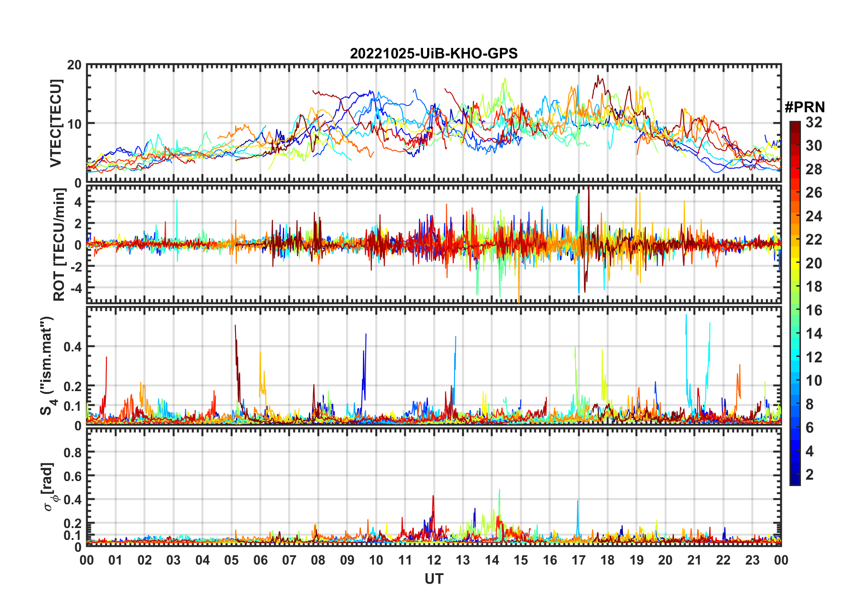Click x-axis tick label 16
This screenshot has height=607, width=868.
550,560
